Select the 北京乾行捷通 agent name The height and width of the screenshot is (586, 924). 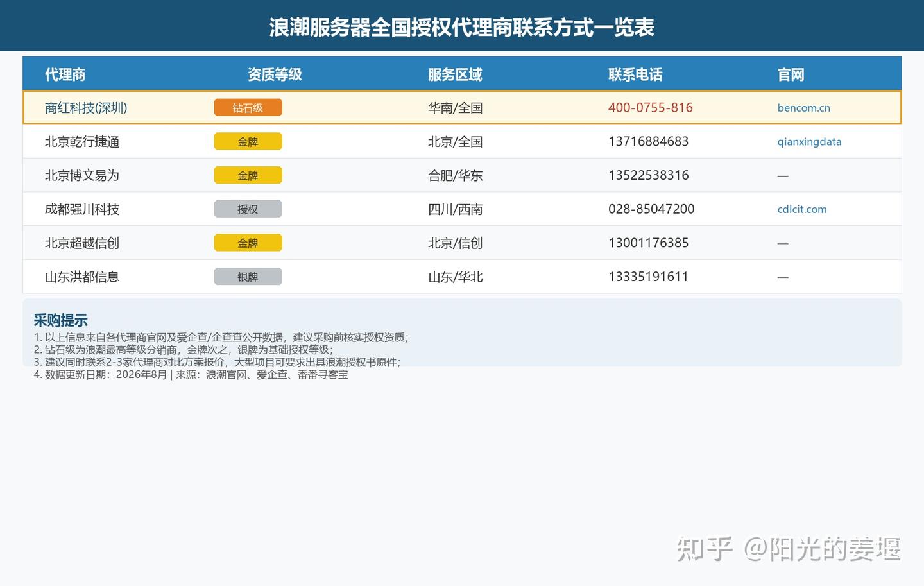click(82, 142)
